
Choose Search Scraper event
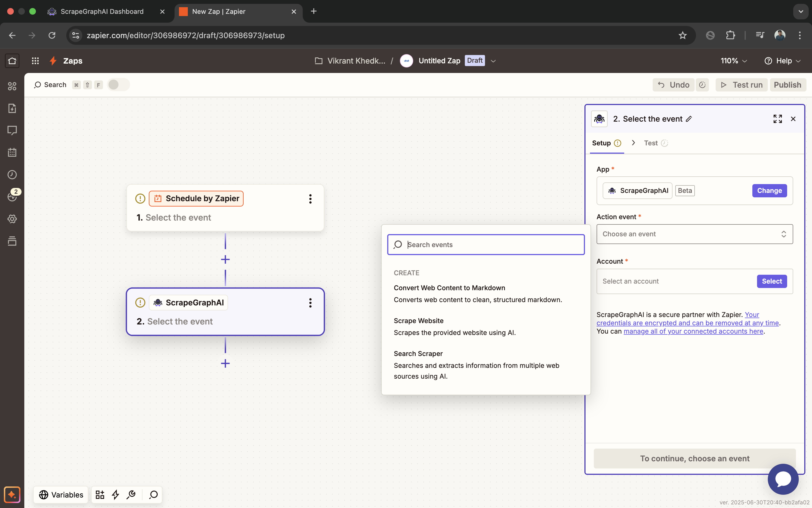click(x=486, y=365)
